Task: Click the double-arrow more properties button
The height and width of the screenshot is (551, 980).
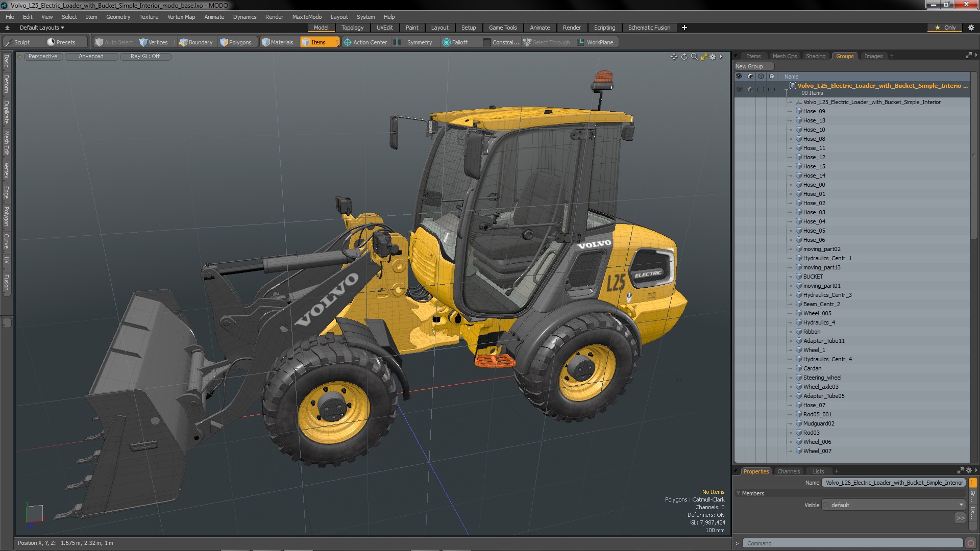Action: click(x=960, y=518)
